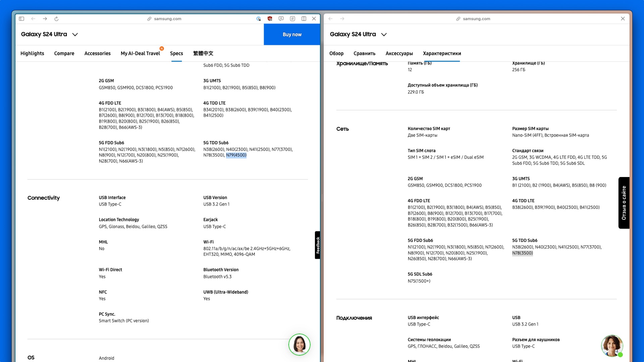Click the translate/reader icon in left toolbar
This screenshot has height=362, width=644.
pos(281,19)
